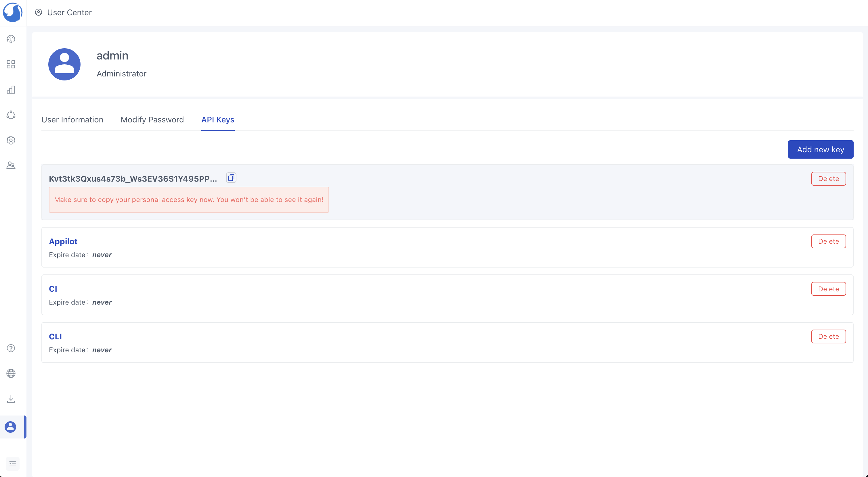
Task: Click the download icon in sidebar
Action: (x=11, y=398)
